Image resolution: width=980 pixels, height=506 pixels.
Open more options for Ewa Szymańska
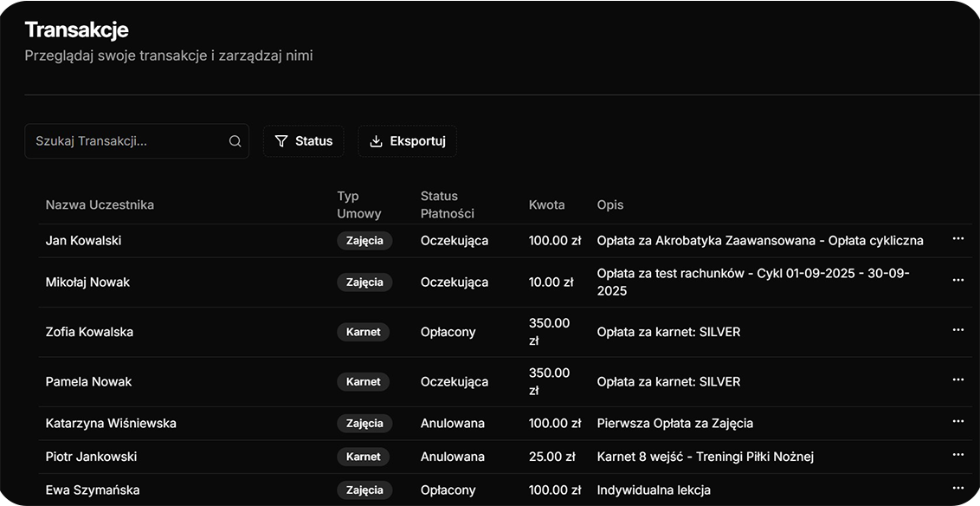point(957,488)
